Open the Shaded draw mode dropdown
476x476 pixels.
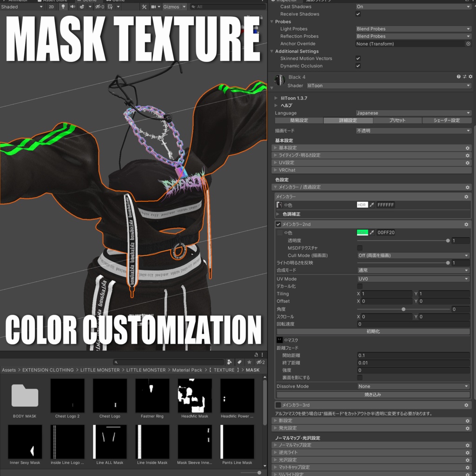pos(22,7)
